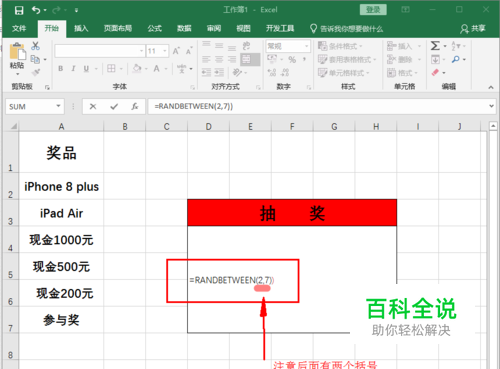The width and height of the screenshot is (500, 369).
Task: Expand the formula bar chevron
Action: [491, 106]
